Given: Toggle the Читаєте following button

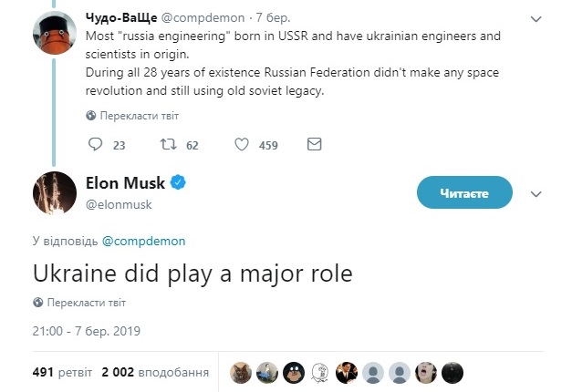Looking at the screenshot, I should [x=464, y=193].
